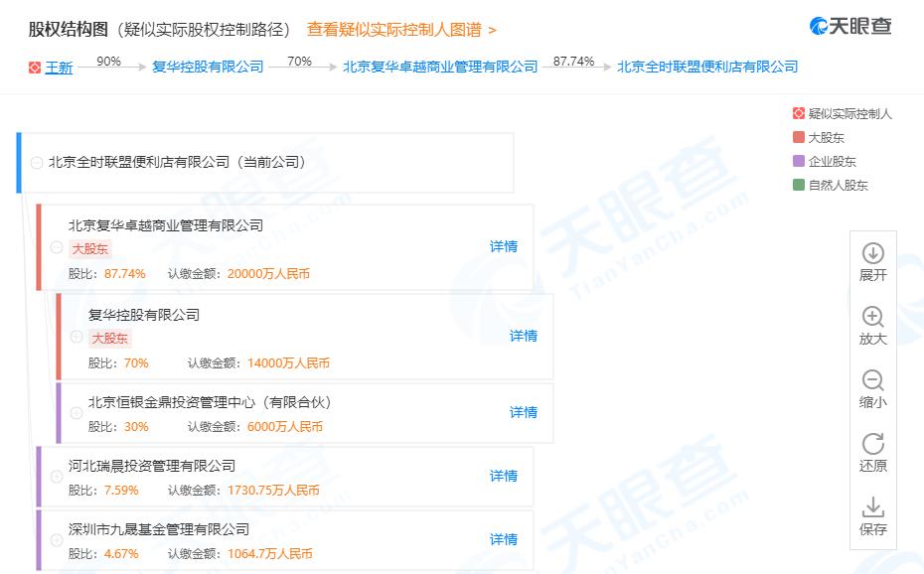Click the 1730.75万人民币 subscribed amount
The image size is (924, 574).
pyautogui.click(x=273, y=491)
